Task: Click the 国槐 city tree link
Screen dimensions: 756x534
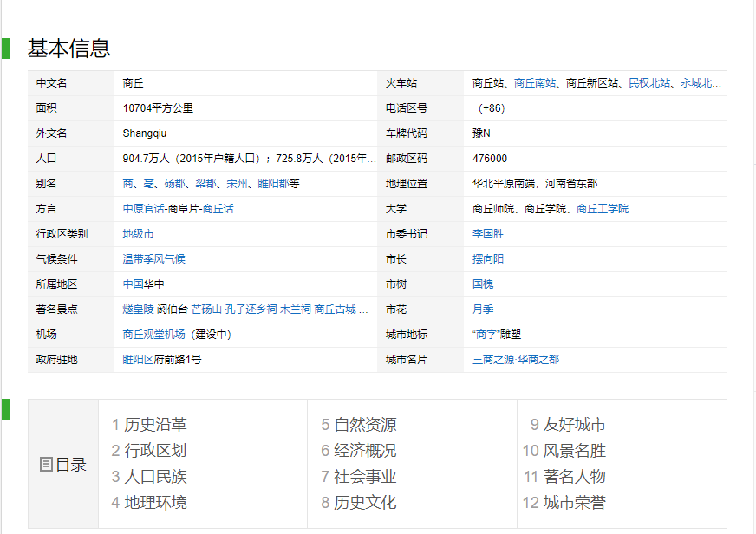Action: [x=483, y=284]
